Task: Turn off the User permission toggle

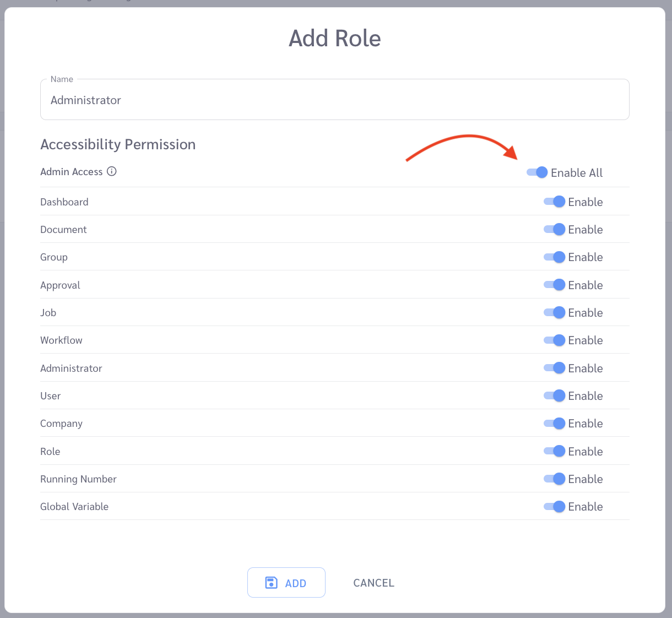Action: click(x=554, y=395)
